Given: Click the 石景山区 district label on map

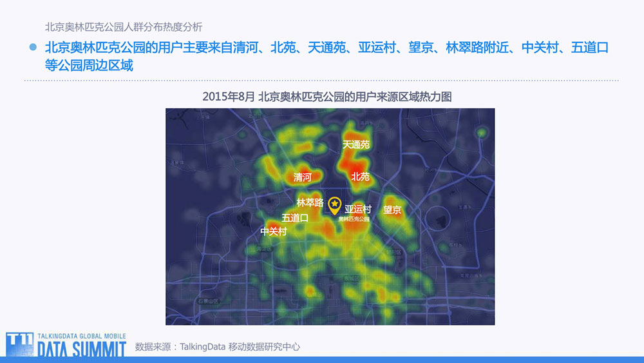Looking at the screenshot, I should click(x=208, y=301).
